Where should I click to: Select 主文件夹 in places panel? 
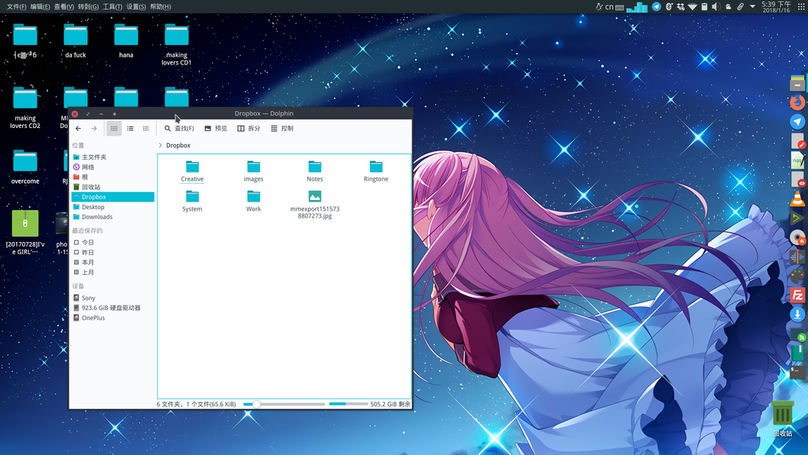pos(113,157)
